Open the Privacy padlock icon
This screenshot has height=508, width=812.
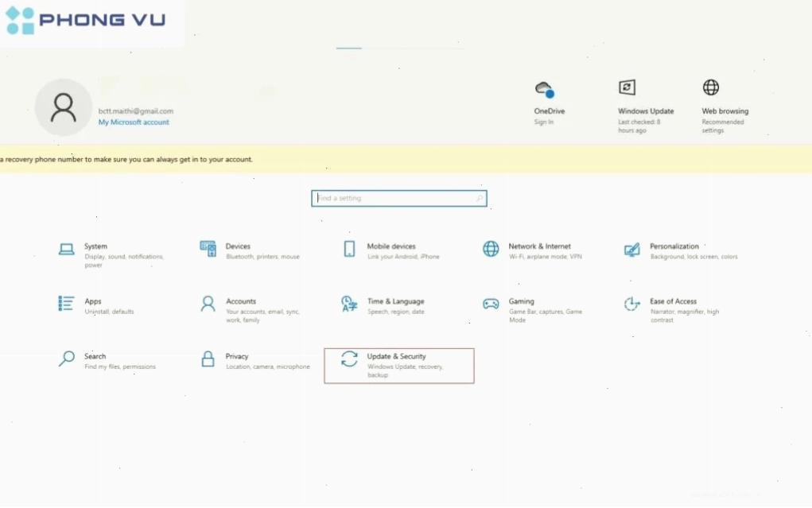pyautogui.click(x=208, y=359)
